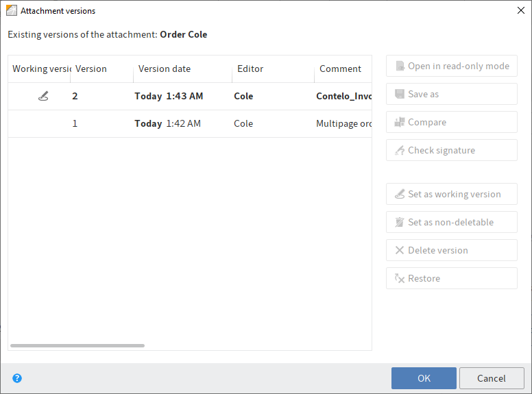This screenshot has width=532, height=394.
Task: Click the horizontal scrollbar thumb of the version list
Action: tap(77, 345)
